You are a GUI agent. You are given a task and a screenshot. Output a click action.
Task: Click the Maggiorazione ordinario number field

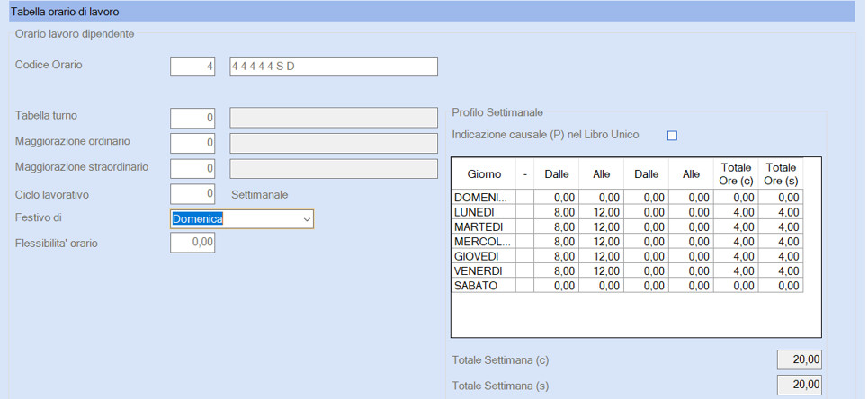[x=192, y=143]
